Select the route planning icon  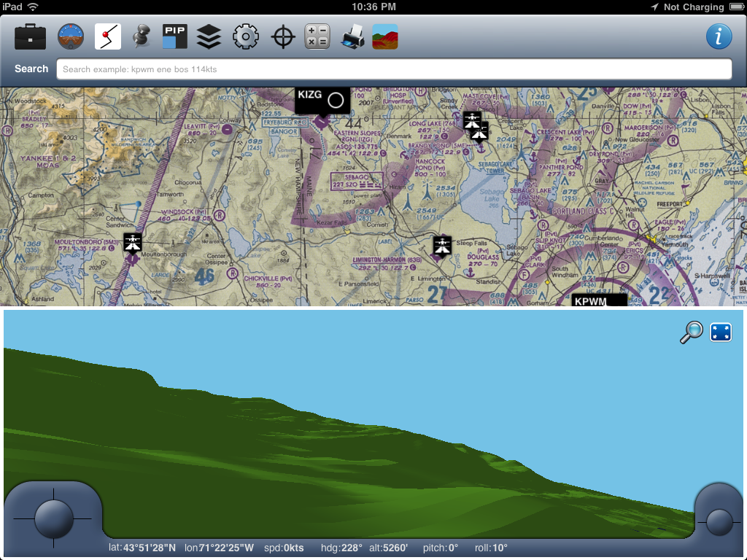pos(108,36)
